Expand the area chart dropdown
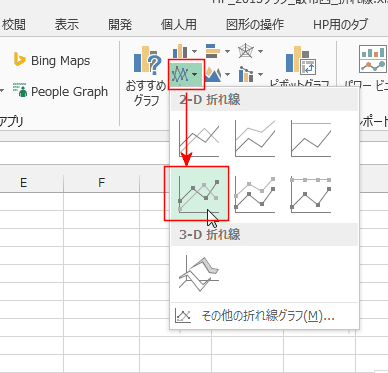Screen dimensions: 388x373 pos(218,74)
